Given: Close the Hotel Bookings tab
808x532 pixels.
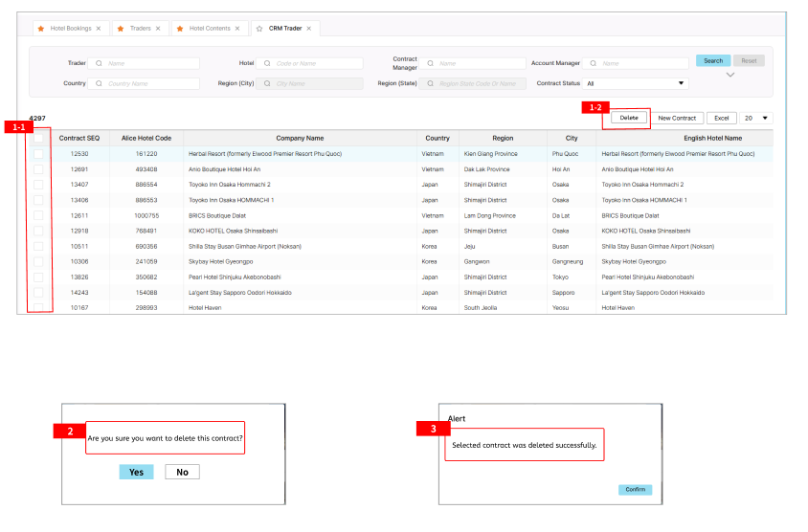Looking at the screenshot, I should (x=98, y=29).
